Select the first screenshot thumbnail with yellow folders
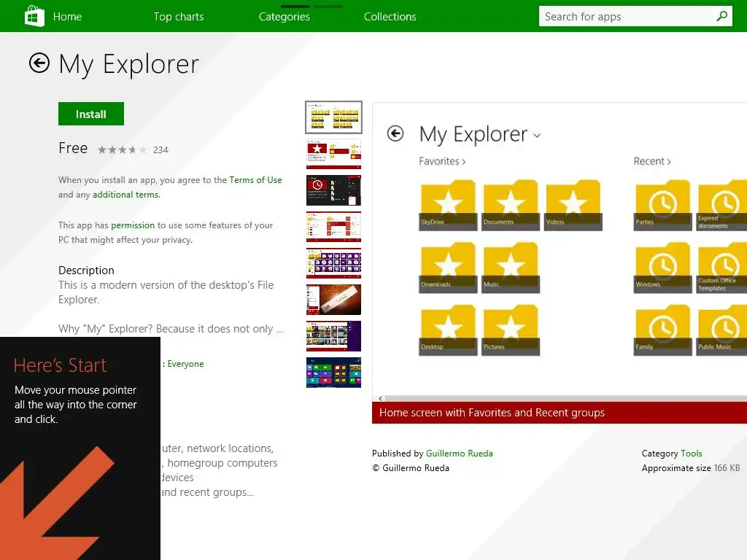This screenshot has height=560, width=747. point(333,117)
